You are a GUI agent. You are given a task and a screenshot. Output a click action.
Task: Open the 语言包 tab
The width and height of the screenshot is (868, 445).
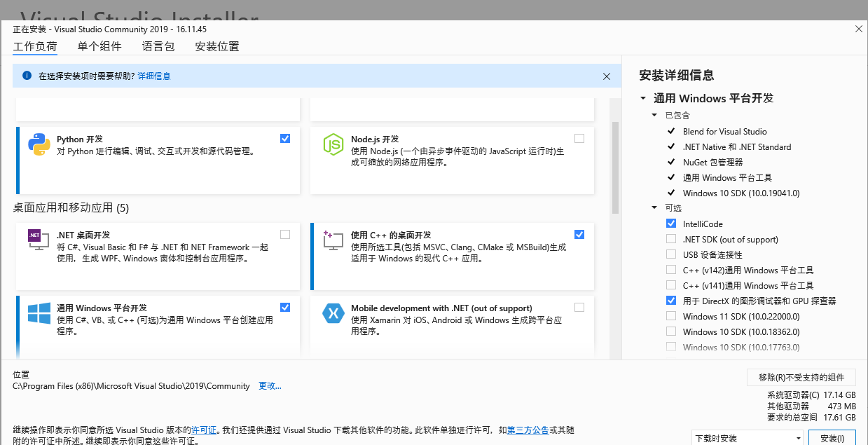click(x=158, y=47)
